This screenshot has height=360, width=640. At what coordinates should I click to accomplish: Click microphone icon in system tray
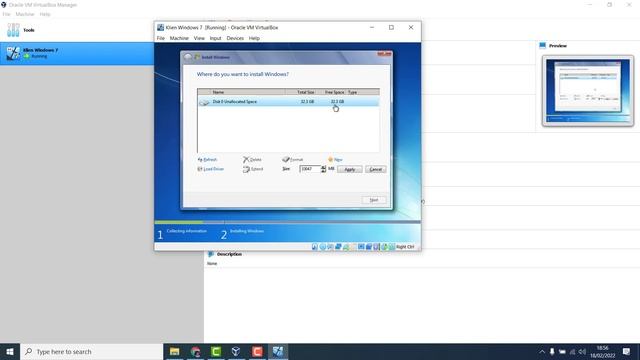coord(552,351)
